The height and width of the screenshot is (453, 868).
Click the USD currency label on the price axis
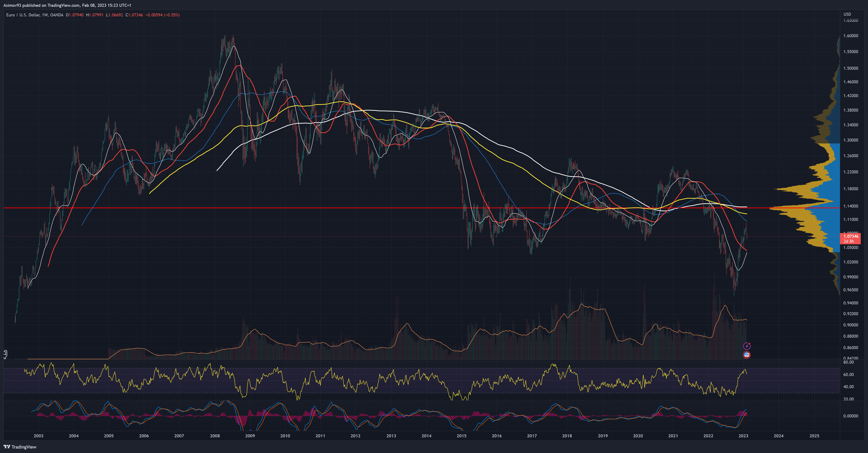tap(847, 14)
